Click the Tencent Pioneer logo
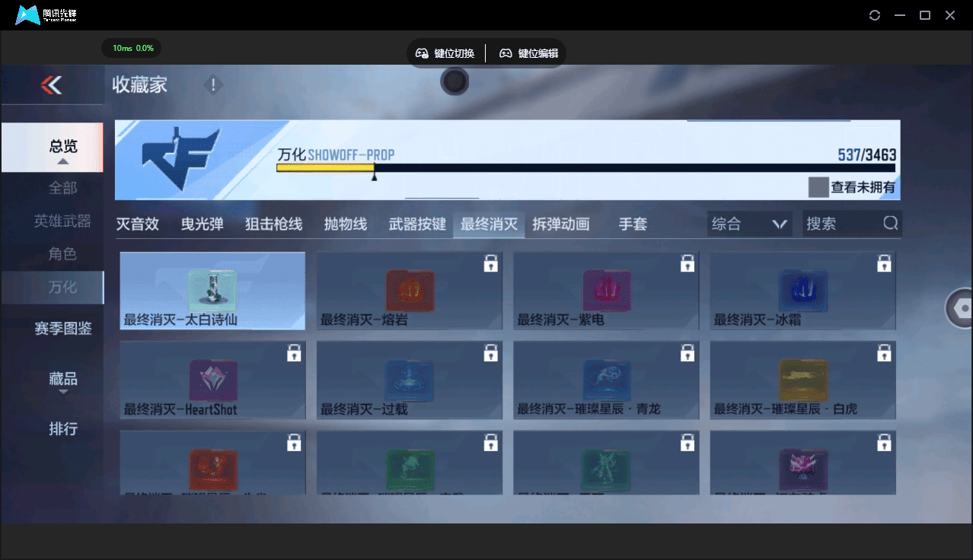Screen dimensions: 973x560 coord(27,14)
